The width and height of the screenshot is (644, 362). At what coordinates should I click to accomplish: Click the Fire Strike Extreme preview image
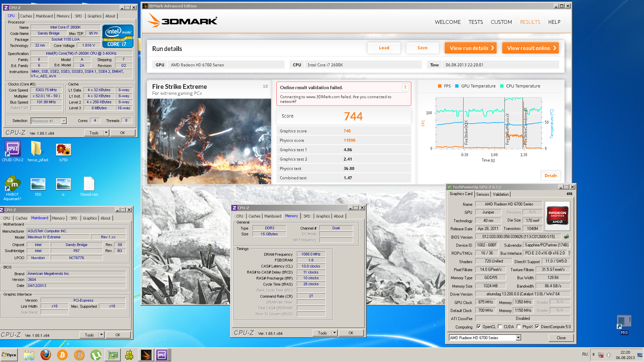tap(209, 141)
